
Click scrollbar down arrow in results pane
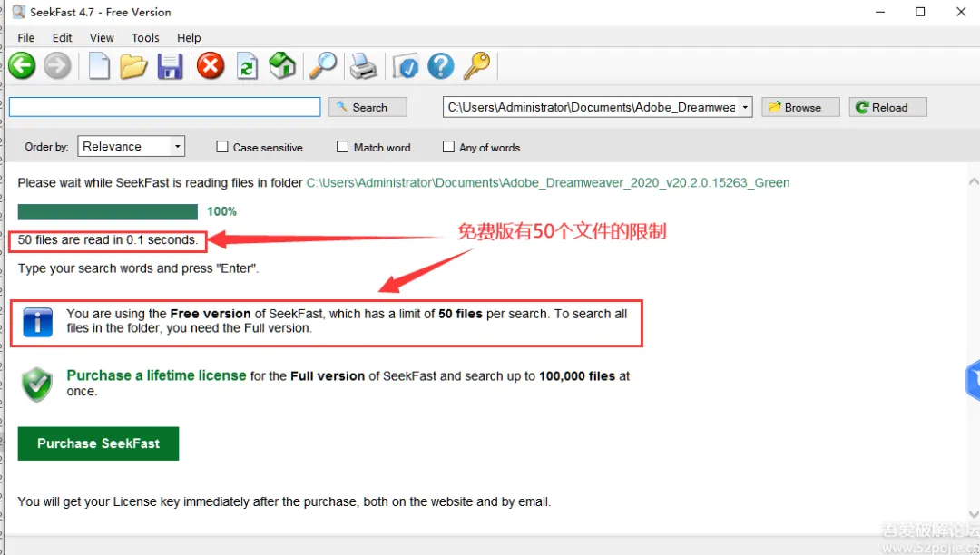(973, 514)
